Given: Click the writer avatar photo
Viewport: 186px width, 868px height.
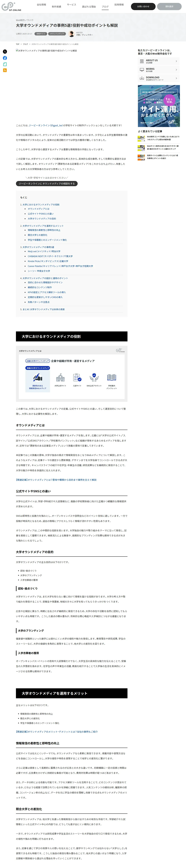Looking at the screenshot, I should tap(71, 34).
